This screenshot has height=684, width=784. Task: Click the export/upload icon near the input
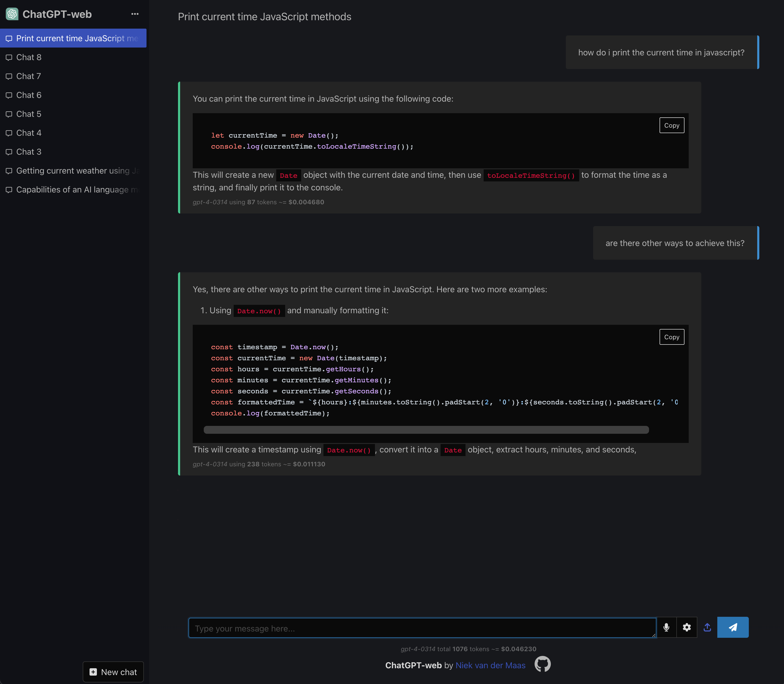click(707, 627)
